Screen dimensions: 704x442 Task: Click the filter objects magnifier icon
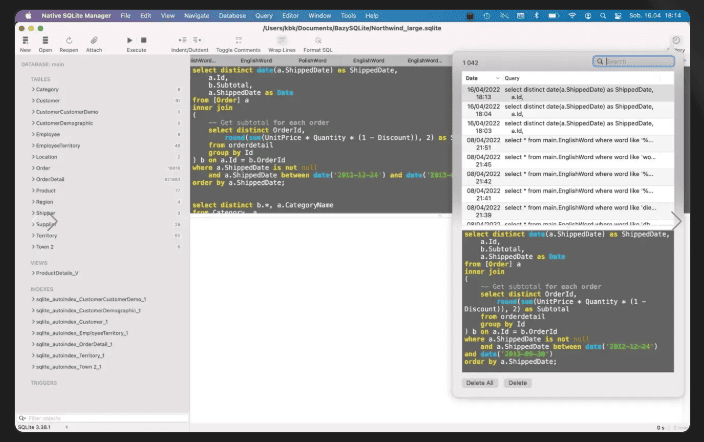[x=22, y=418]
